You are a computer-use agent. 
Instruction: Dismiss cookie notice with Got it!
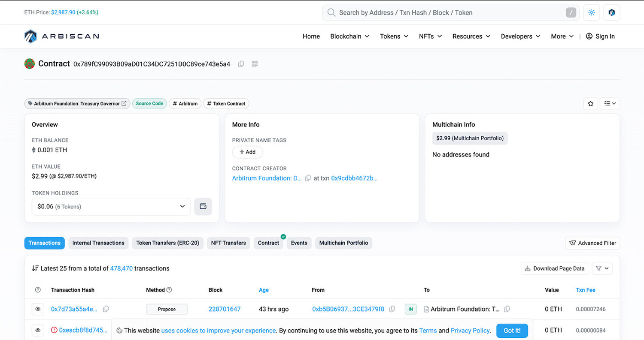(x=512, y=331)
